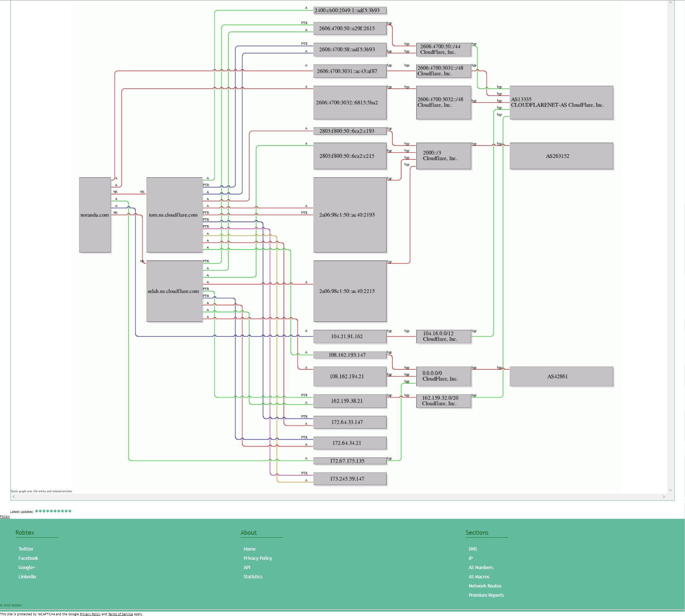Click the 2803:f800:50::6ca2:c215 node
This screenshot has height=616, width=685.
click(350, 156)
